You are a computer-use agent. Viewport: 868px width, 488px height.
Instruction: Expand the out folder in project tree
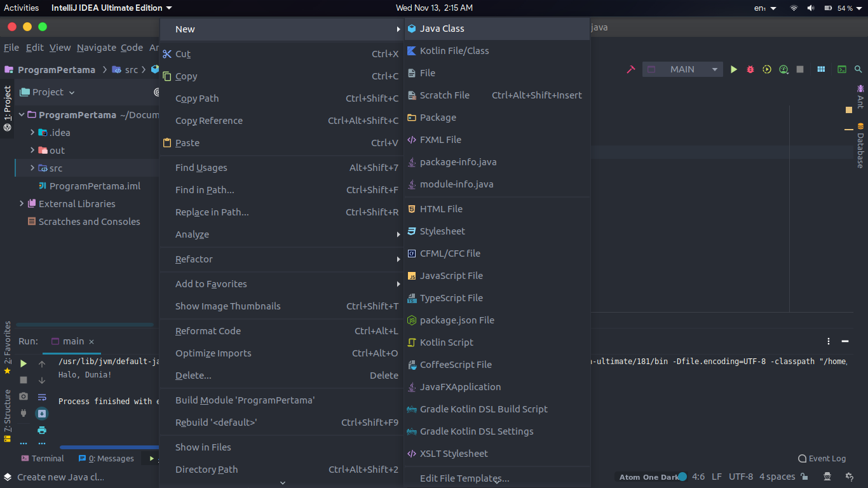(32, 150)
